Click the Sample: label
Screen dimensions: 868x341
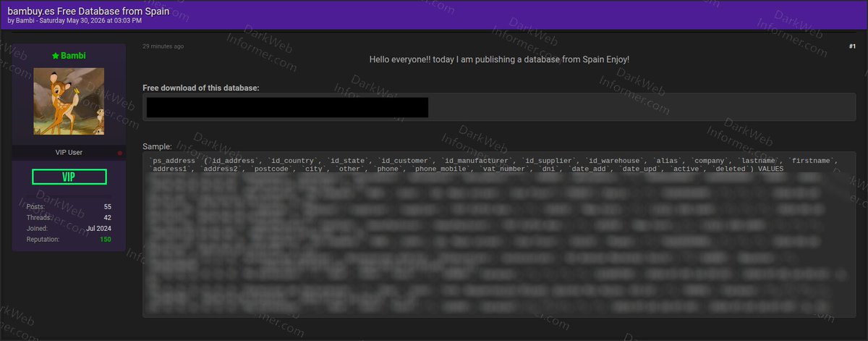click(157, 146)
